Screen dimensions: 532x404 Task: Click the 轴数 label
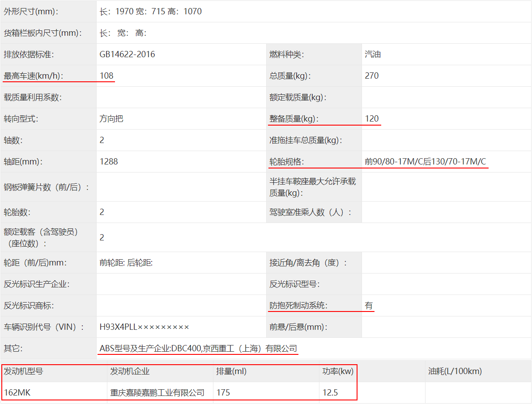pyautogui.click(x=13, y=140)
